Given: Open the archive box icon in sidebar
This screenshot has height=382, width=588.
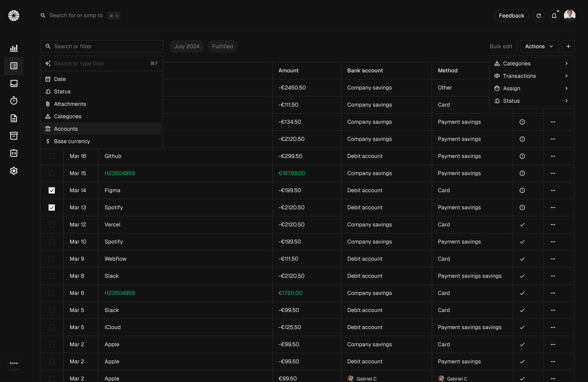Looking at the screenshot, I should coord(14,136).
